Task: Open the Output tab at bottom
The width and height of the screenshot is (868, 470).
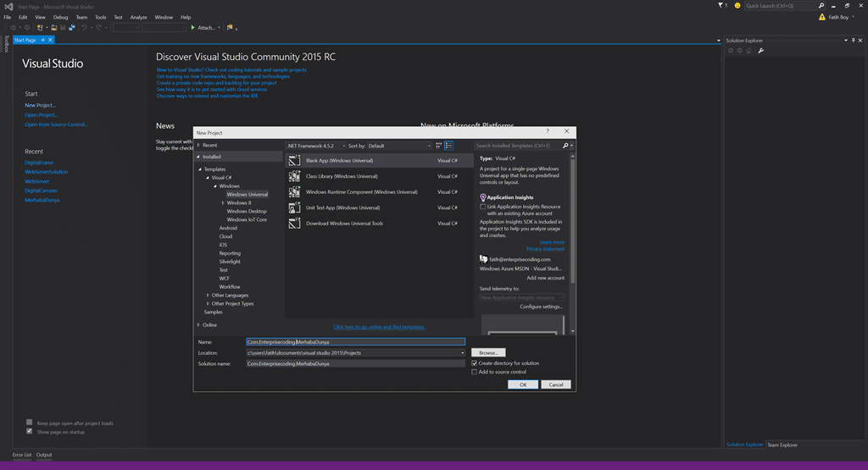Action: (44, 455)
